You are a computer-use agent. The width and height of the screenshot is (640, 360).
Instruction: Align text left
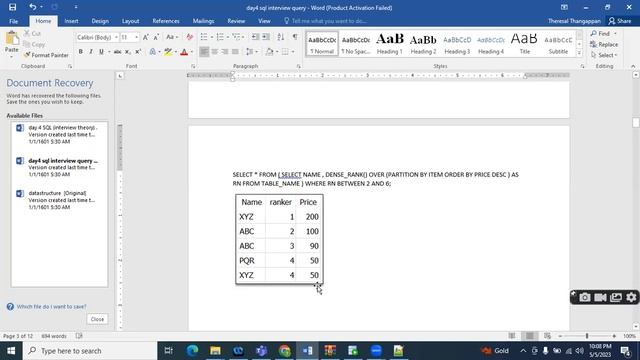pyautogui.click(x=204, y=52)
